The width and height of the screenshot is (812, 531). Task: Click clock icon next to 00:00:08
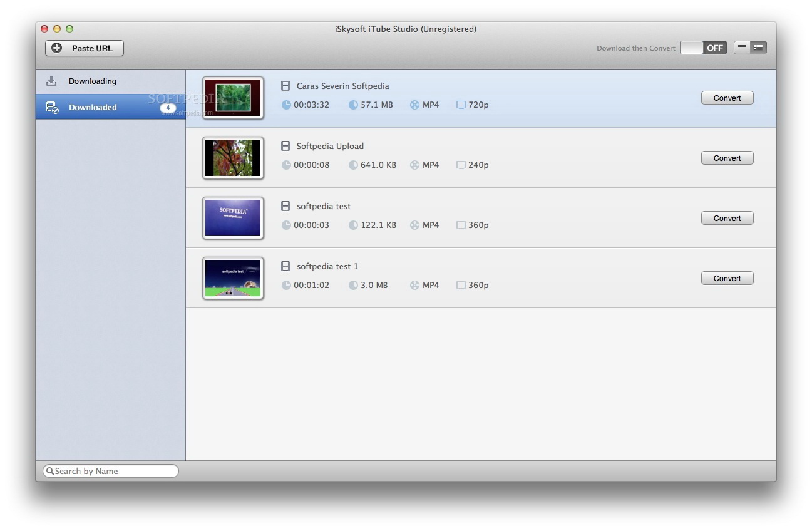click(286, 165)
